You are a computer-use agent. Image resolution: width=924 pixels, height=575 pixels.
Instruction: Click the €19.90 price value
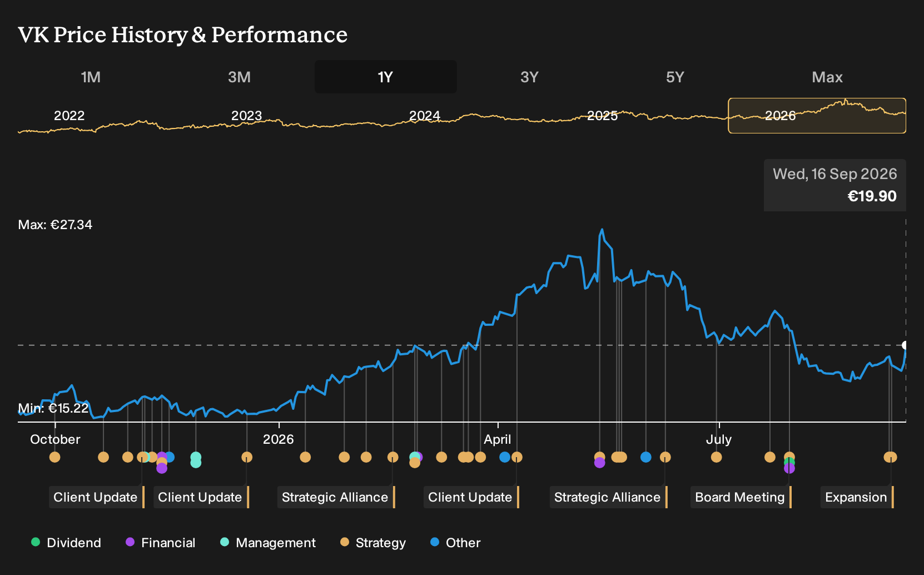click(x=872, y=196)
